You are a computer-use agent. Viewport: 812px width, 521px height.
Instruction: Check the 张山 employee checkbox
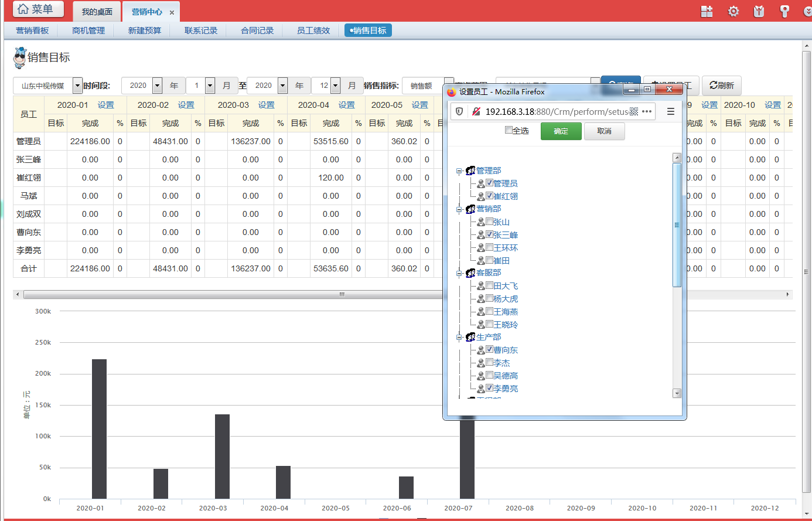pos(489,222)
